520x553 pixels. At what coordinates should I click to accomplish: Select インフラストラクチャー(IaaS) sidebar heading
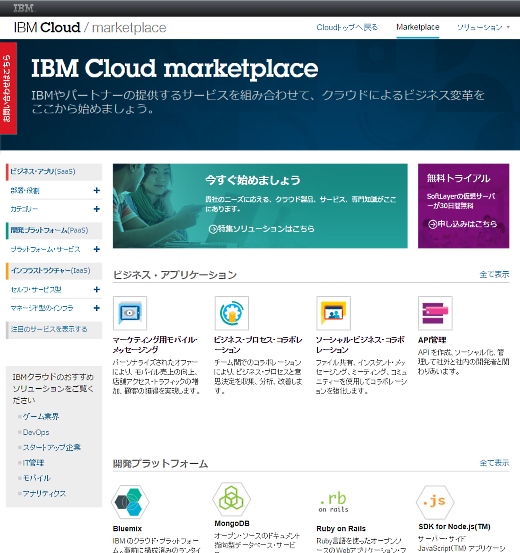click(54, 271)
